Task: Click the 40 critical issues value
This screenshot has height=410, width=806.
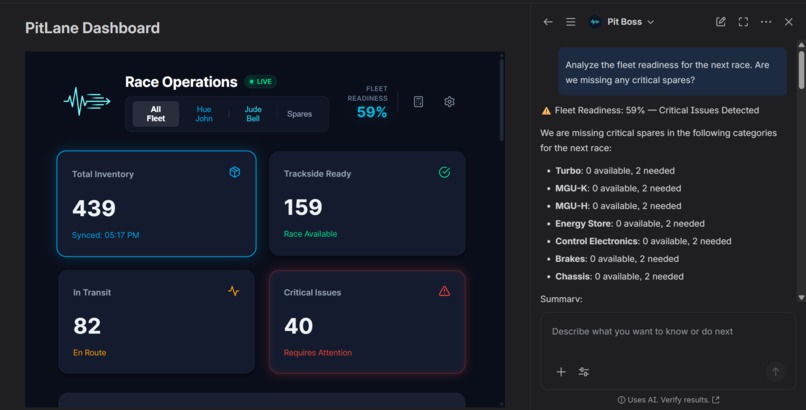Action: (x=299, y=326)
